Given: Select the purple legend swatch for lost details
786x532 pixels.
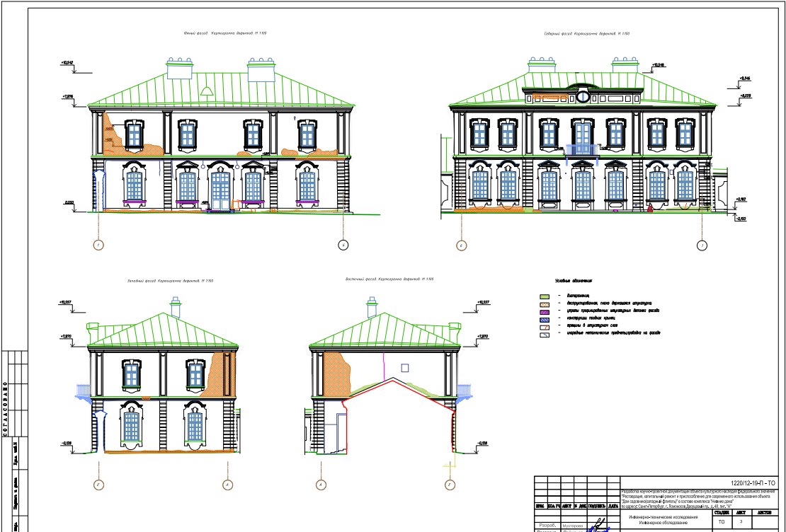Looking at the screenshot, I should 545,311.
